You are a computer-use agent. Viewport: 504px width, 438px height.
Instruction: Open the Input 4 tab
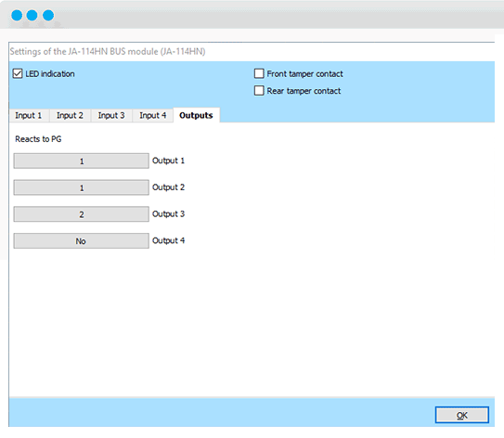pyautogui.click(x=152, y=115)
